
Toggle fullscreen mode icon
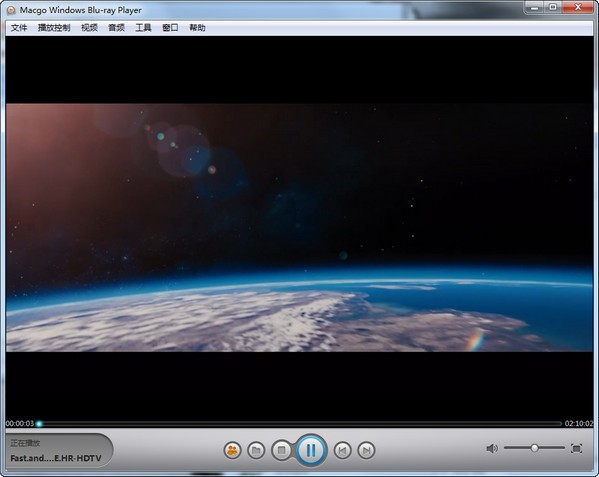(x=576, y=448)
